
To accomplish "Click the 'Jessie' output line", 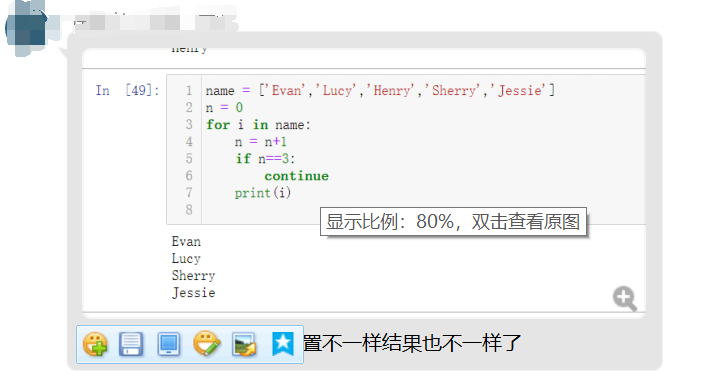I will point(193,293).
